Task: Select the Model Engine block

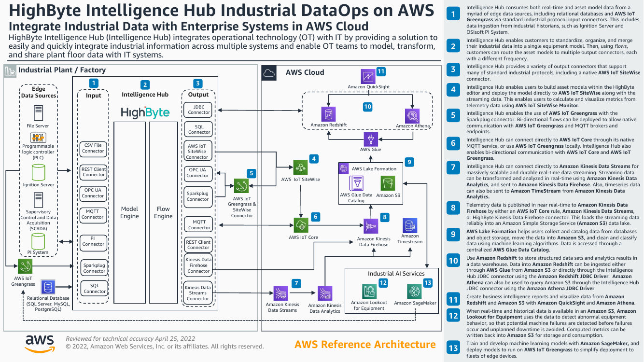Action: pos(129,212)
